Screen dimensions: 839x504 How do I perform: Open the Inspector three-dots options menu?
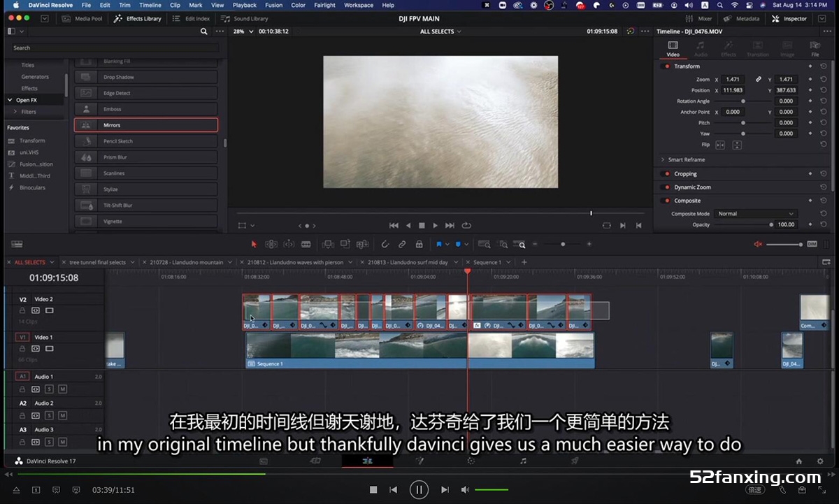tap(826, 31)
